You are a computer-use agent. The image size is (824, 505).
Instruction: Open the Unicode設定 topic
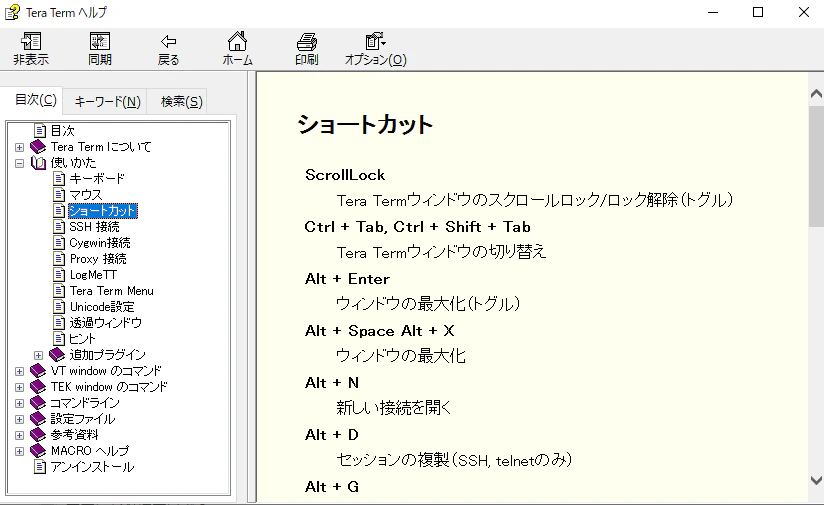point(102,307)
